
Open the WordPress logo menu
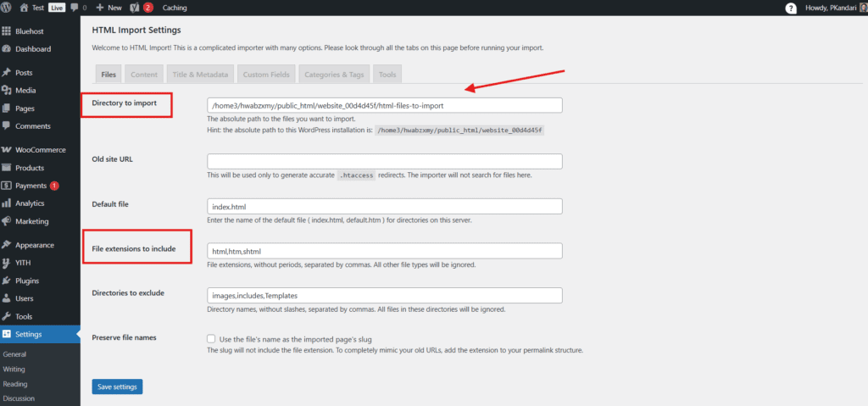tap(7, 8)
